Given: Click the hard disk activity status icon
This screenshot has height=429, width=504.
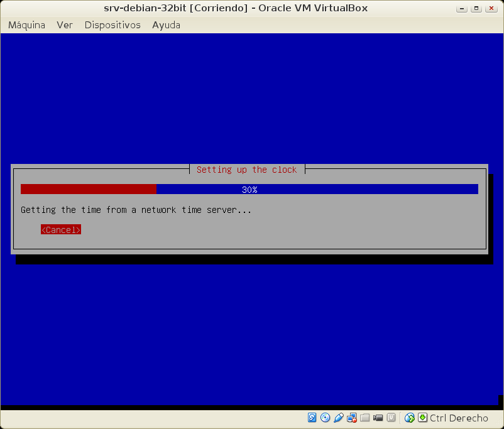Looking at the screenshot, I should click(x=312, y=418).
